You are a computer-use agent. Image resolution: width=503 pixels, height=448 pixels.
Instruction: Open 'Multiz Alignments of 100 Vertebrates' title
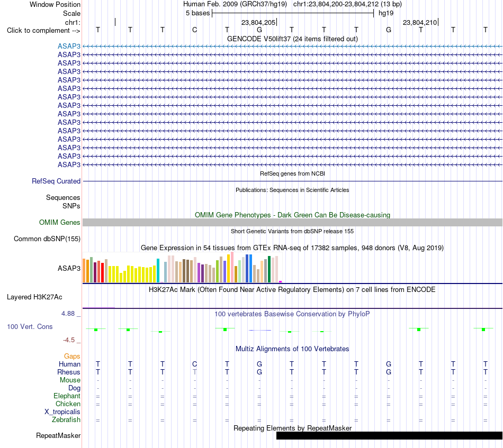(292, 349)
